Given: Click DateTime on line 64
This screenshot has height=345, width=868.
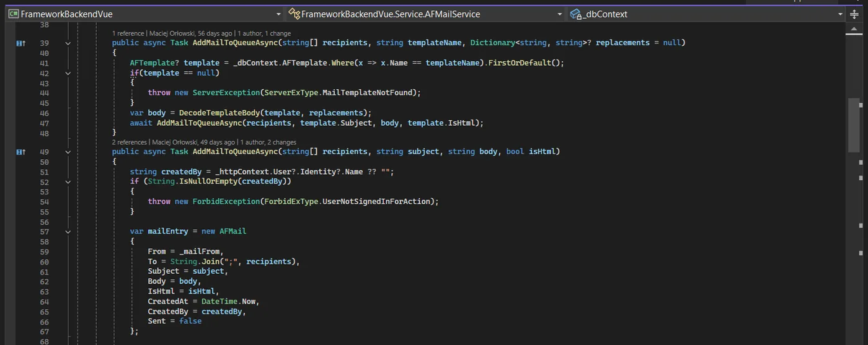Looking at the screenshot, I should (x=219, y=302).
